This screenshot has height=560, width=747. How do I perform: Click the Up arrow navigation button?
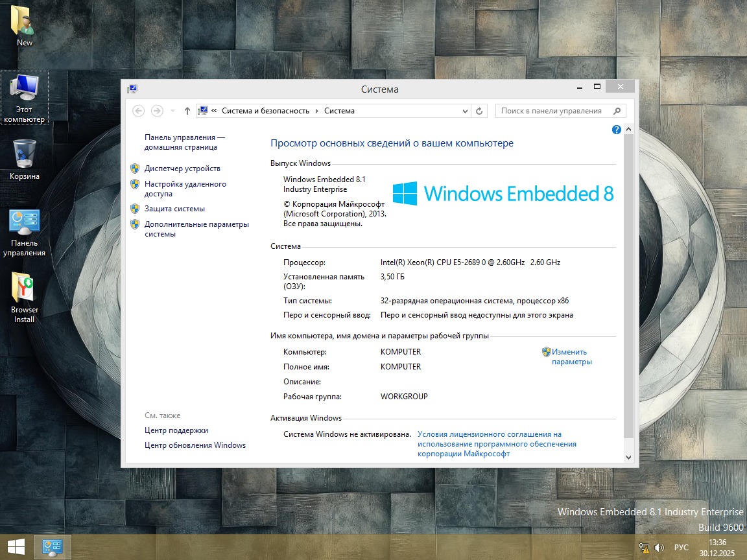click(x=187, y=111)
